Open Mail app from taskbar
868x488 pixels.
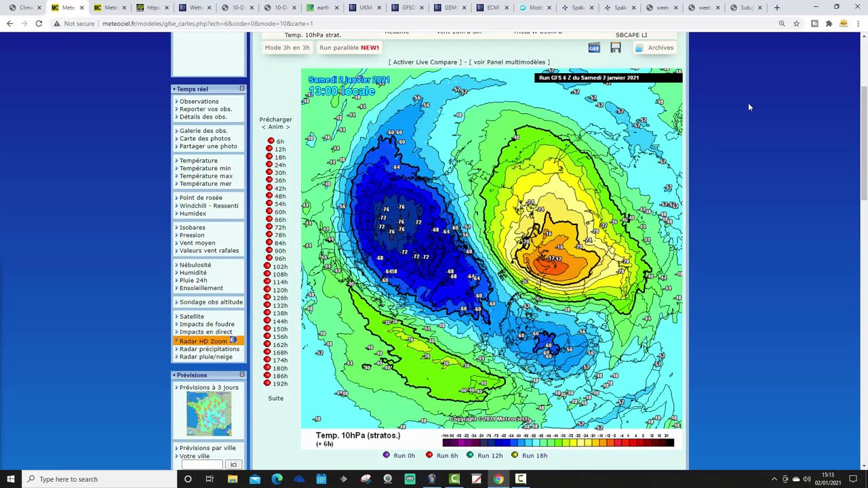[255, 479]
